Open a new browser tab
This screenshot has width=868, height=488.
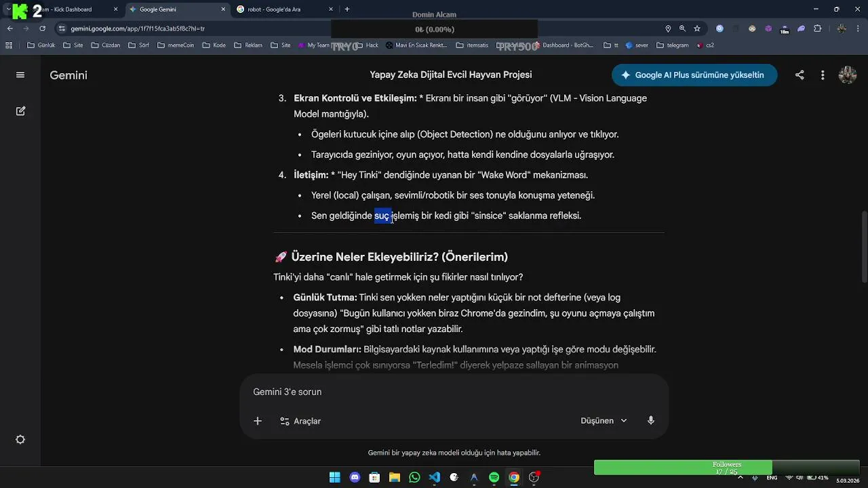click(x=347, y=9)
